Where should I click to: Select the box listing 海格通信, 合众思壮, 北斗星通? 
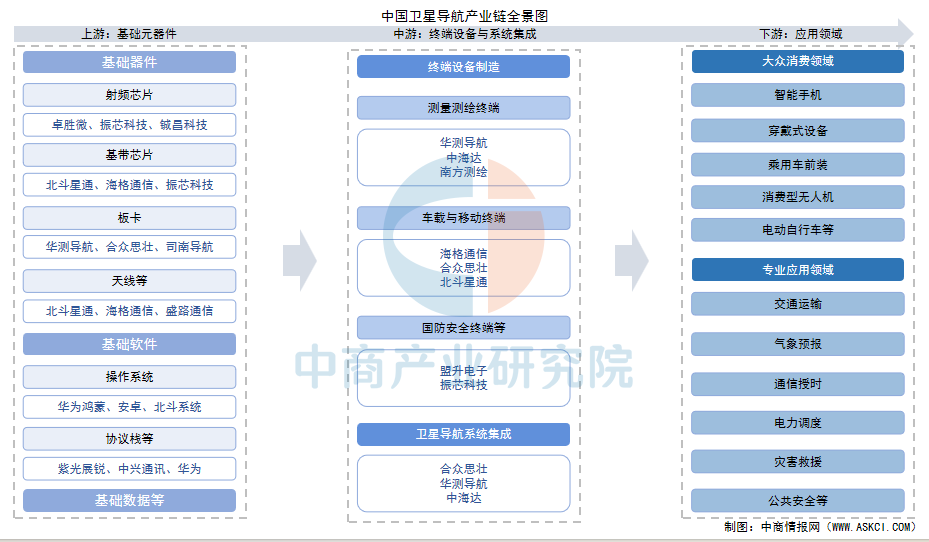[463, 268]
